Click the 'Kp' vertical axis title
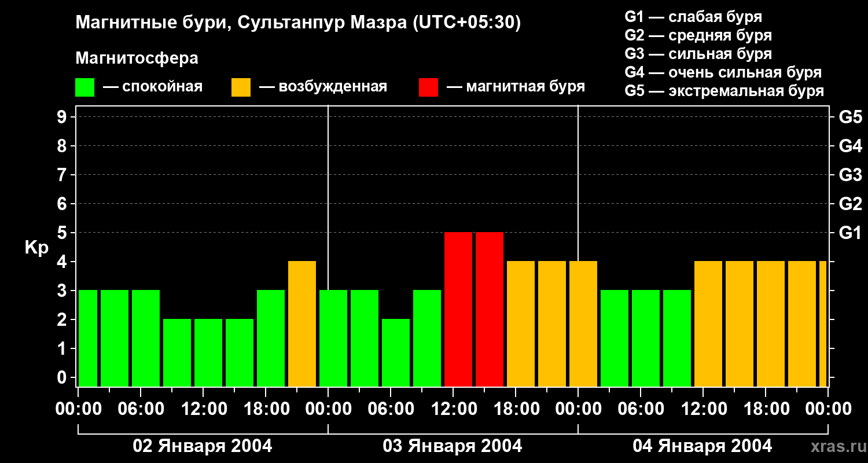This screenshot has width=868, height=463. point(36,247)
